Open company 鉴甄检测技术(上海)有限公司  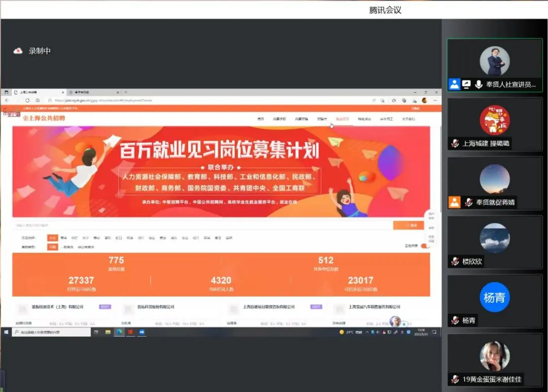(57, 307)
